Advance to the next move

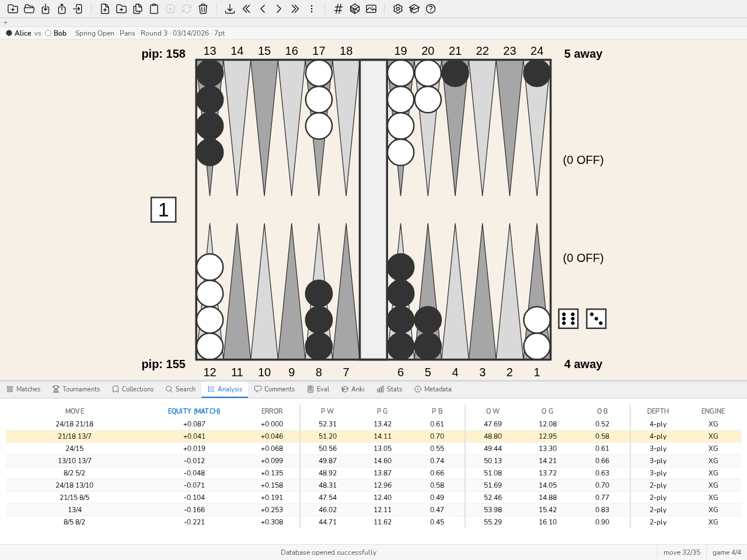(x=279, y=9)
